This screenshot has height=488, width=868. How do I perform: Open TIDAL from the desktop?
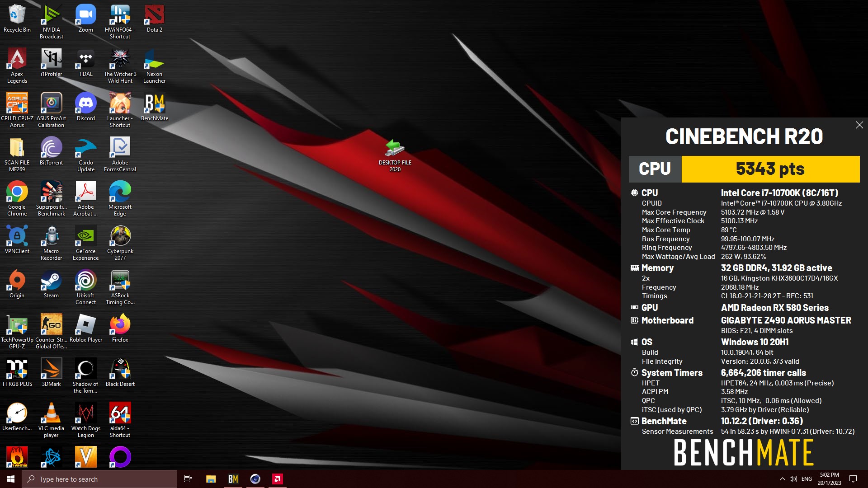[x=86, y=63]
